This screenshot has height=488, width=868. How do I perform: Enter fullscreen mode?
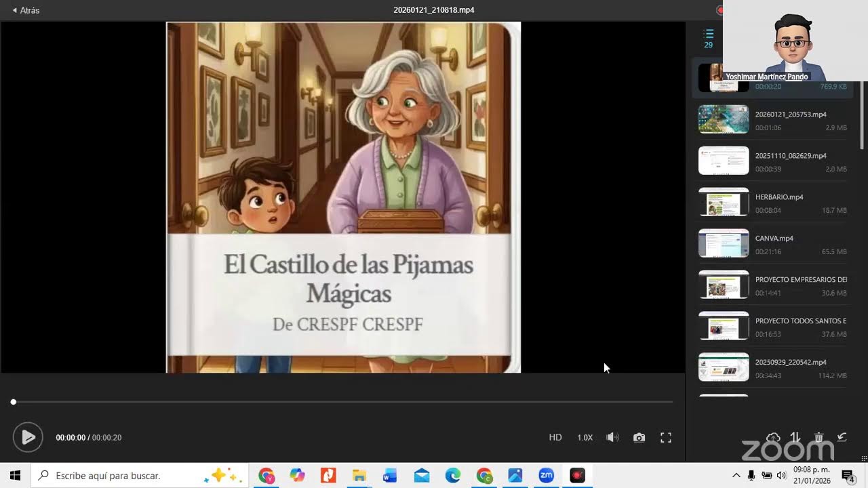(666, 437)
